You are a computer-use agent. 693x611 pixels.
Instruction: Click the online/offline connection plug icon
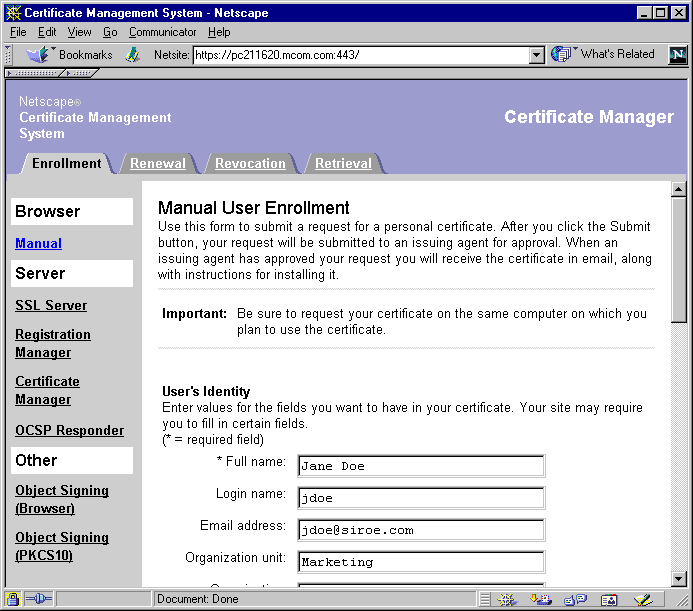(39, 600)
